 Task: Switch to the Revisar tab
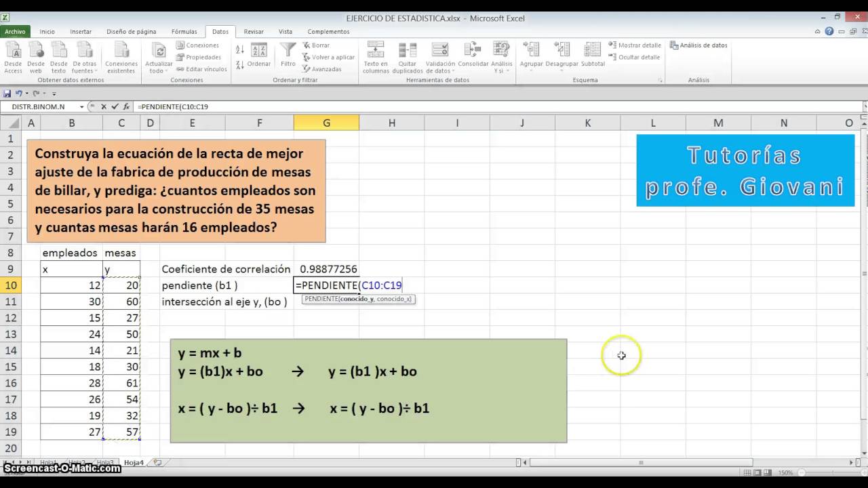[254, 32]
